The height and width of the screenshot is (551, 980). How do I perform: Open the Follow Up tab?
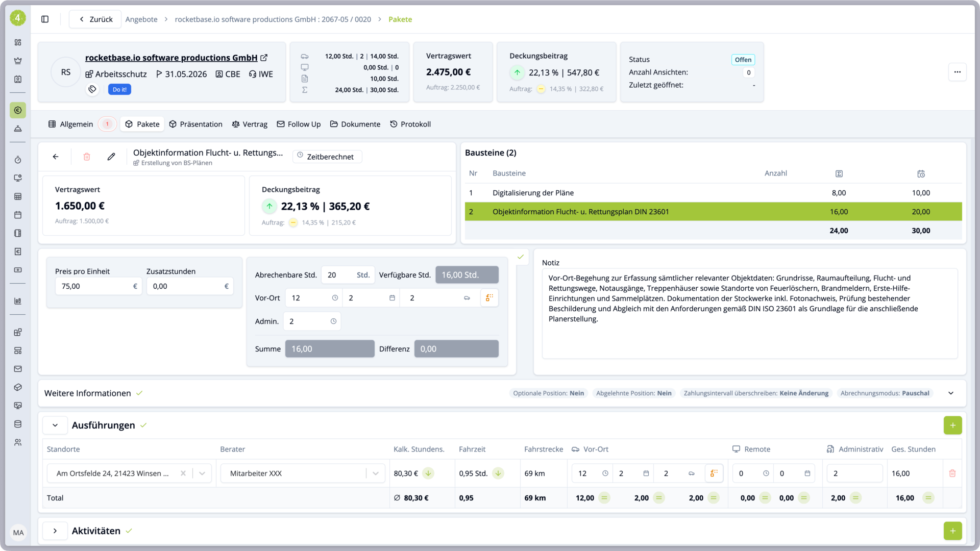click(299, 124)
